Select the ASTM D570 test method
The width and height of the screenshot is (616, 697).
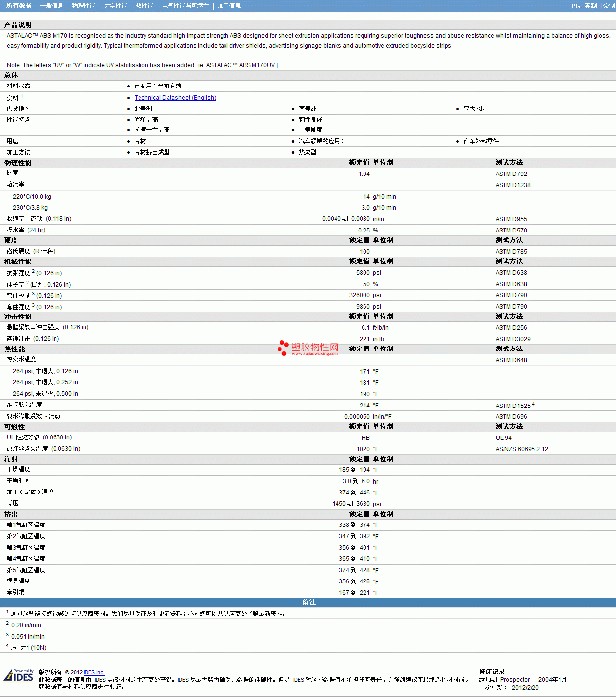(x=511, y=231)
